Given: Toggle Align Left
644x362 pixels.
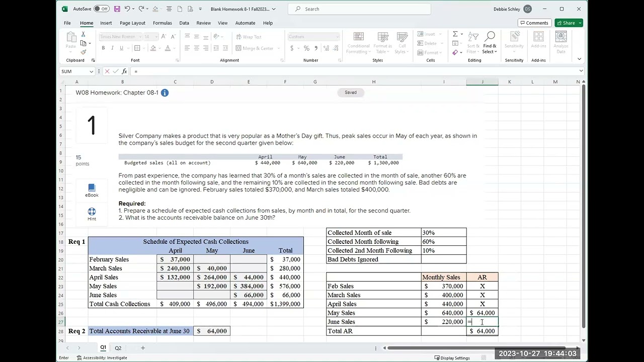Looking at the screenshot, I should (187, 48).
